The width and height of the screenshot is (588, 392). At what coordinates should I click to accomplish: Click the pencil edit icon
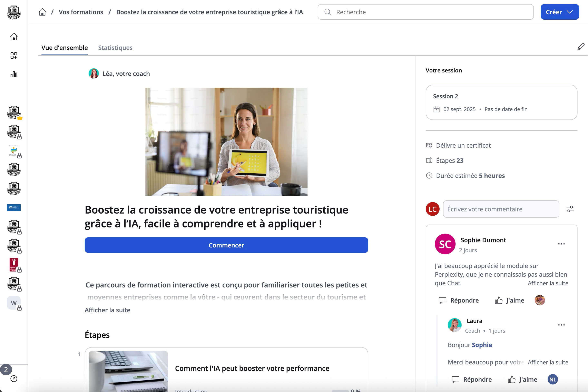tap(581, 47)
